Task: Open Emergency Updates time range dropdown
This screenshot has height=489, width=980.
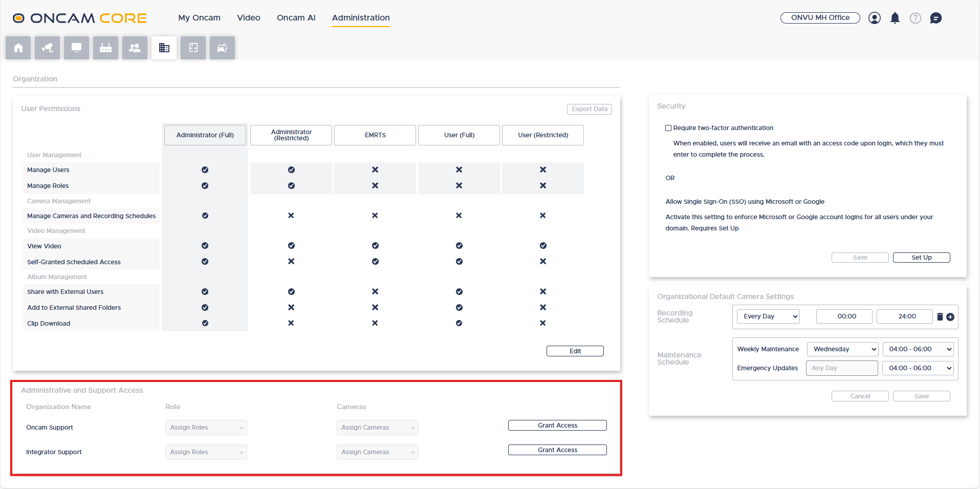Action: click(918, 368)
